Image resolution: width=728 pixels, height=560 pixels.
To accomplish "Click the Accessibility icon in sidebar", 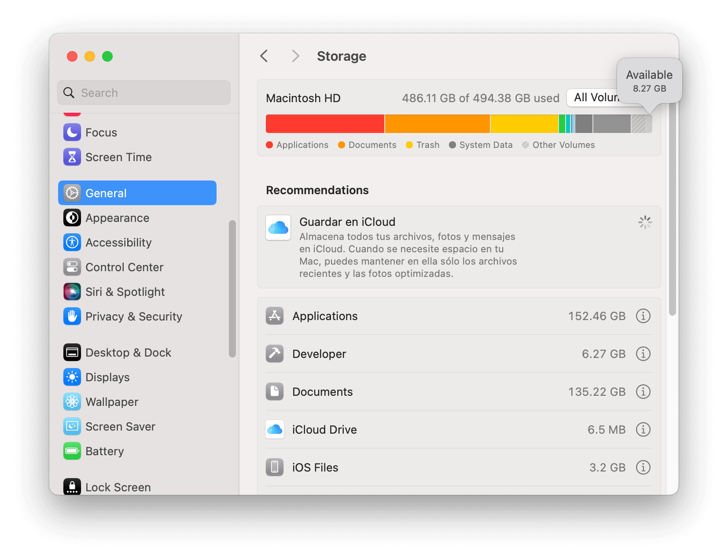I will click(x=72, y=242).
